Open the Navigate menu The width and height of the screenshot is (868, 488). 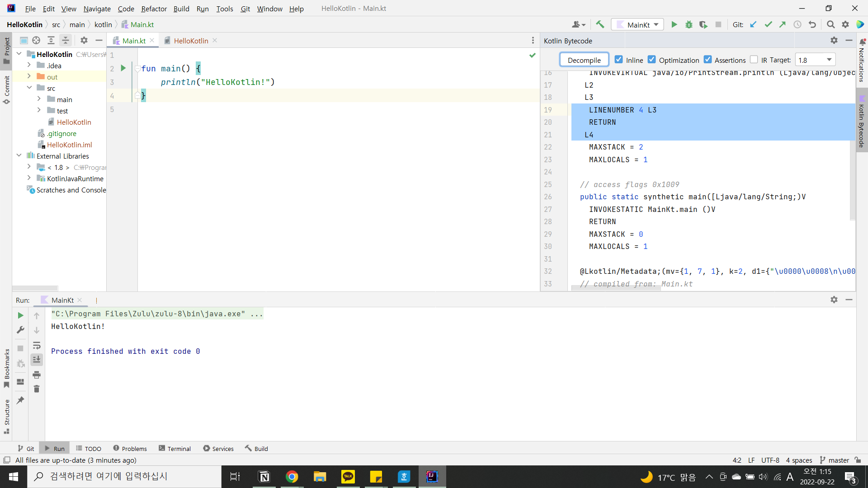tap(97, 9)
